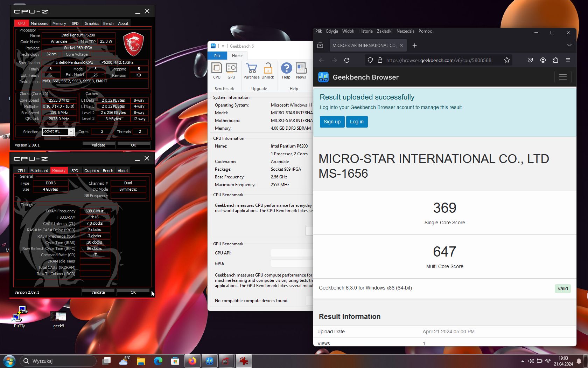Image resolution: width=588 pixels, height=368 pixels.
Task: Click the Log in button
Action: click(357, 122)
